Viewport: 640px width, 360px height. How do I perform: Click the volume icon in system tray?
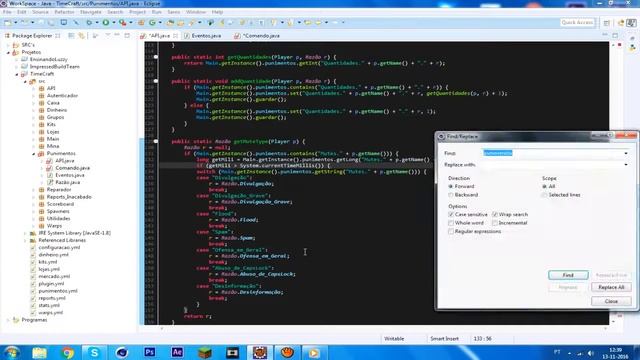591,353
